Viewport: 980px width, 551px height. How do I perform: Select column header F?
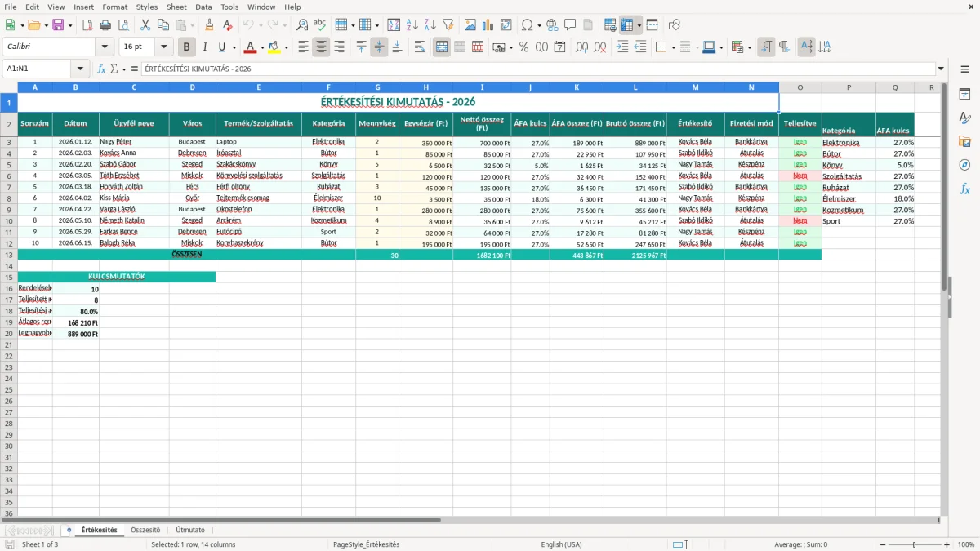(x=328, y=87)
